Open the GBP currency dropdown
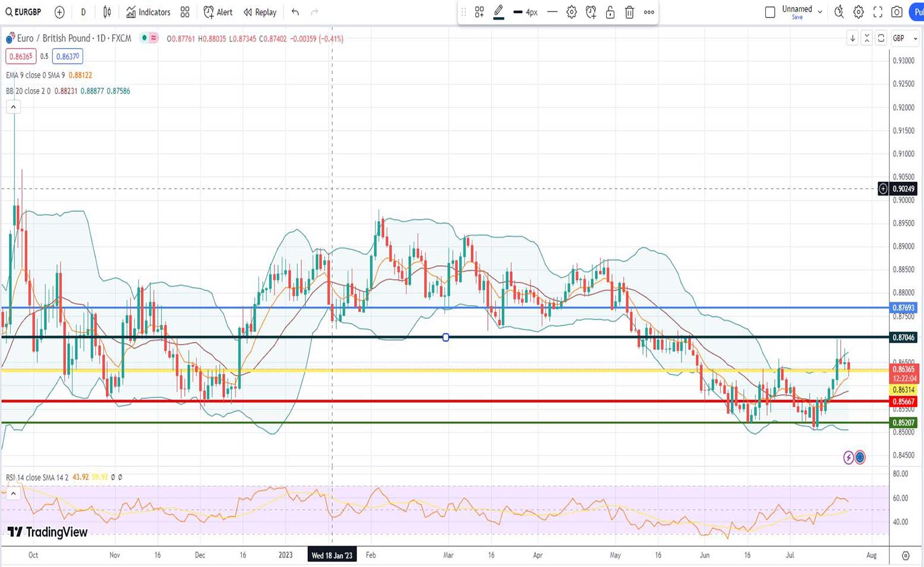The height and width of the screenshot is (567, 924). [x=905, y=38]
